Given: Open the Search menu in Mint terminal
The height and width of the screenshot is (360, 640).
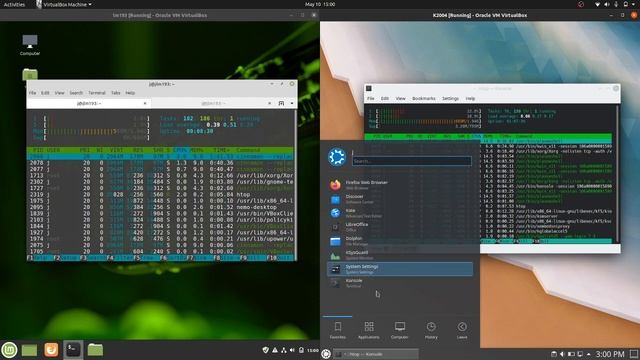Looking at the screenshot, I should pos(76,93).
